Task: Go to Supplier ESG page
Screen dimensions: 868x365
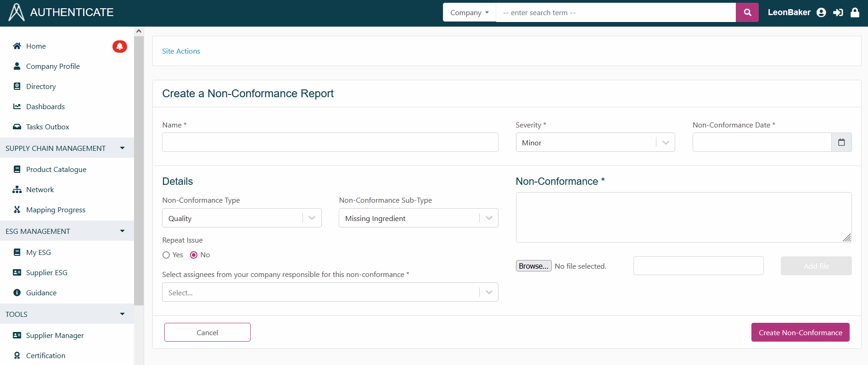Action: (46, 272)
